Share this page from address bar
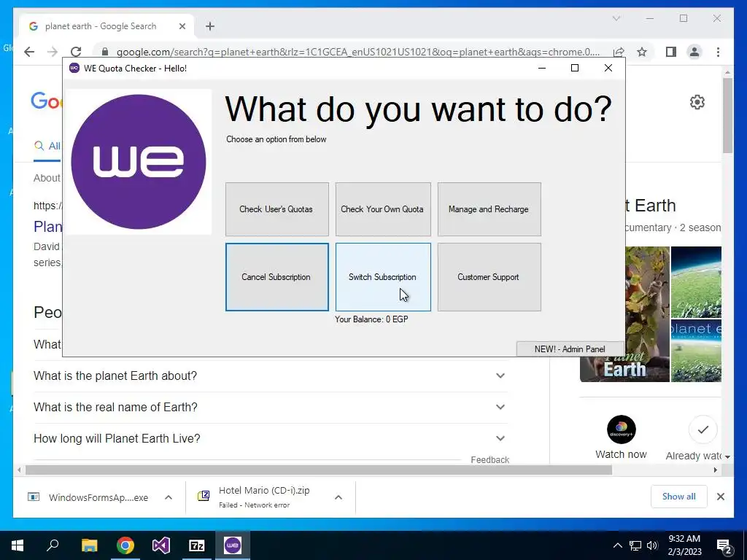Image resolution: width=747 pixels, height=560 pixels. pyautogui.click(x=619, y=52)
